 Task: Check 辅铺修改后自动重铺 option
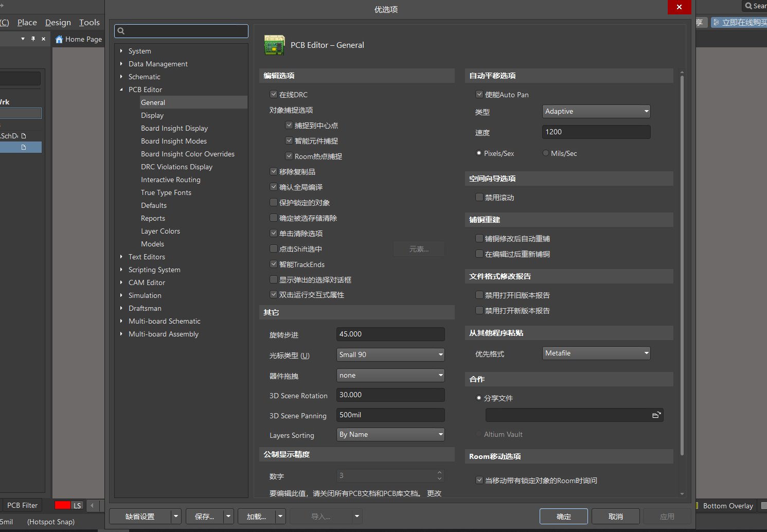tap(479, 238)
